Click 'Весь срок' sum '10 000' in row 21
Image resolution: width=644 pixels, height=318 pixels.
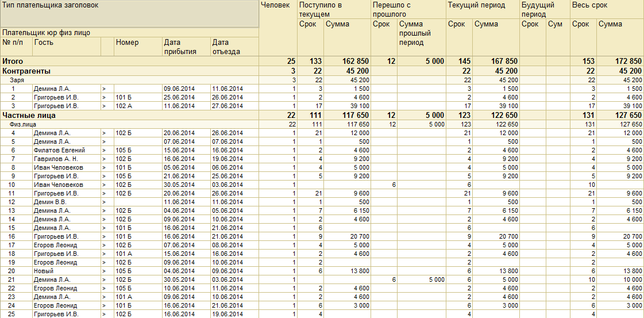pyautogui.click(x=620, y=280)
